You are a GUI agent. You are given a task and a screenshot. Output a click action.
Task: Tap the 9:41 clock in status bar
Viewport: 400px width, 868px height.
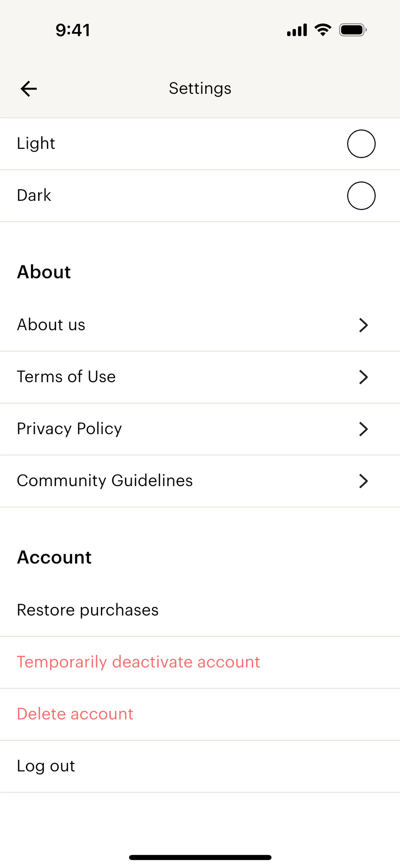point(73,30)
